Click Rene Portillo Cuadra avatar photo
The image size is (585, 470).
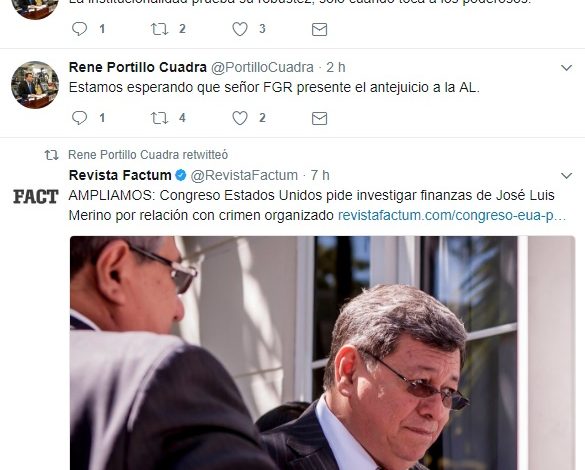coord(35,85)
